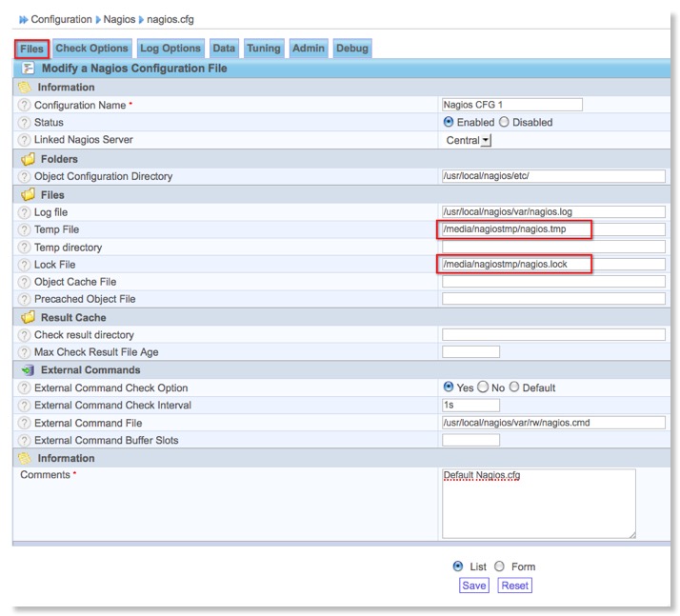The image size is (680, 616).
Task: Click help icon beside Log file
Action: (x=24, y=212)
